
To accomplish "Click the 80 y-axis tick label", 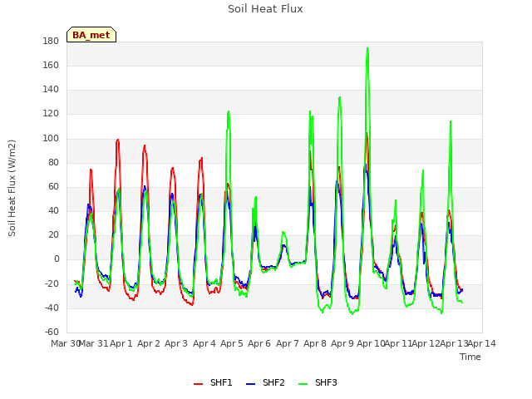I will (53, 162).
